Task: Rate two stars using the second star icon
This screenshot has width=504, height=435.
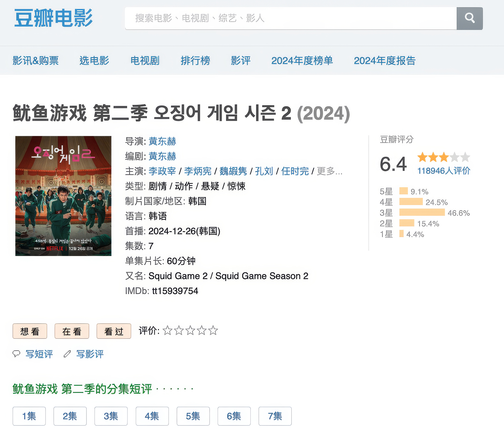Action: click(179, 330)
